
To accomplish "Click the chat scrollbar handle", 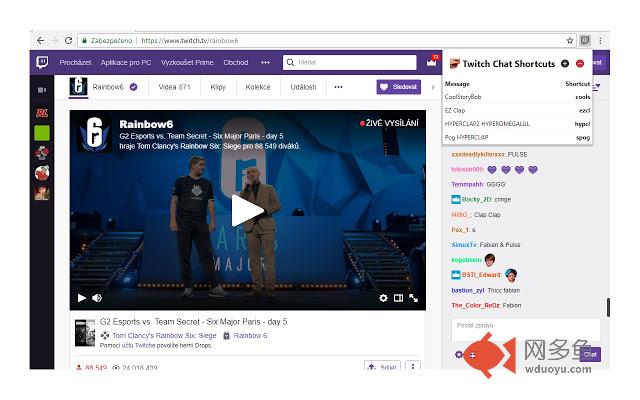I will click(608, 307).
